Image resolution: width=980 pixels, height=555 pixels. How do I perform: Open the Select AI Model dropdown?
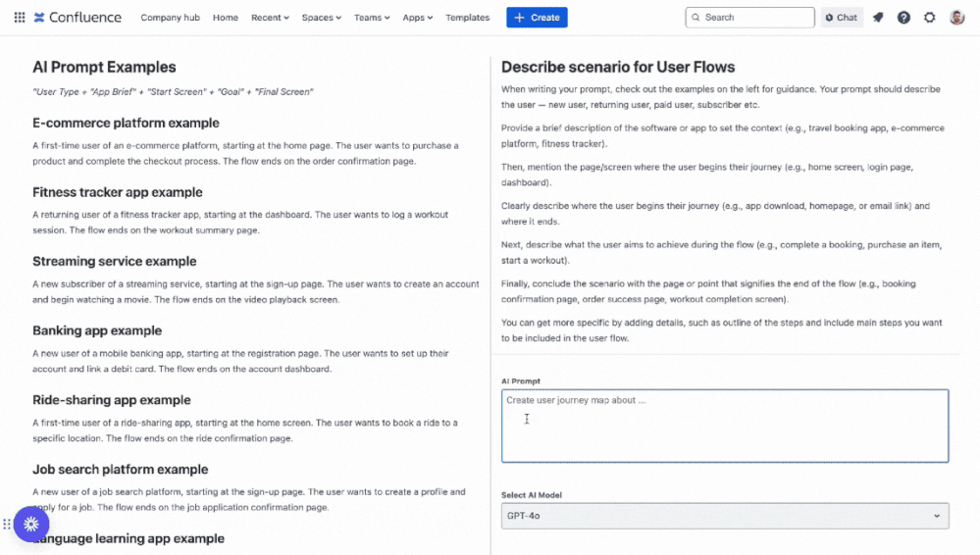(x=725, y=516)
